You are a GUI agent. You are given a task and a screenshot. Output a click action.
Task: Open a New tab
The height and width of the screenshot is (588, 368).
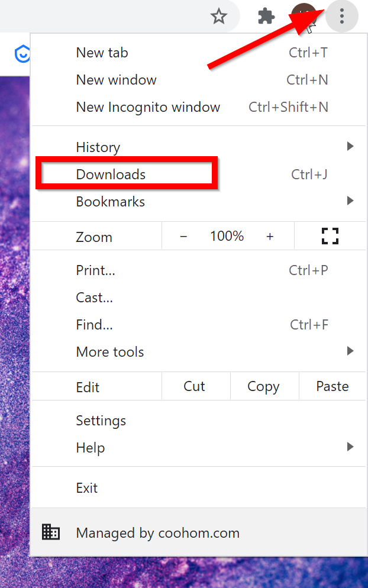tap(102, 53)
